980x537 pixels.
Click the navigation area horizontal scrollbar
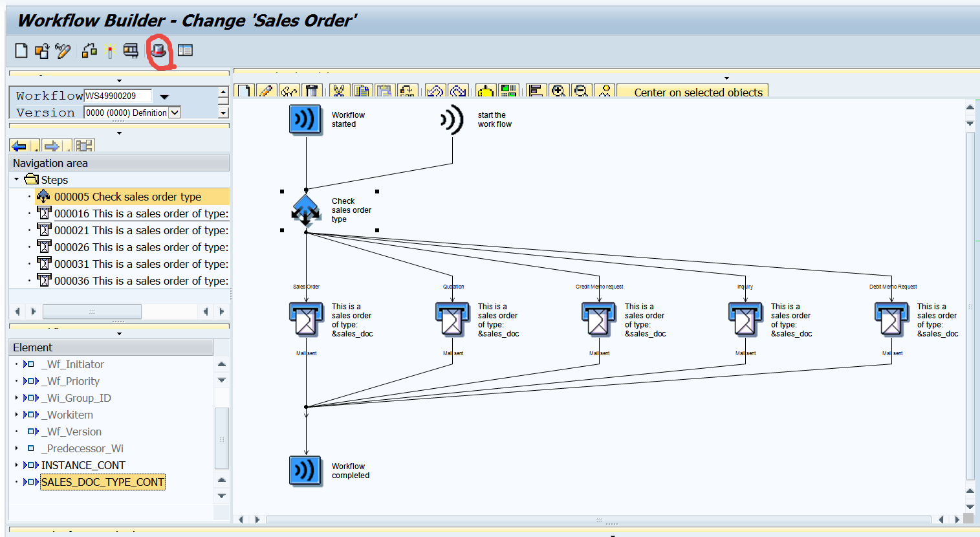coord(92,312)
